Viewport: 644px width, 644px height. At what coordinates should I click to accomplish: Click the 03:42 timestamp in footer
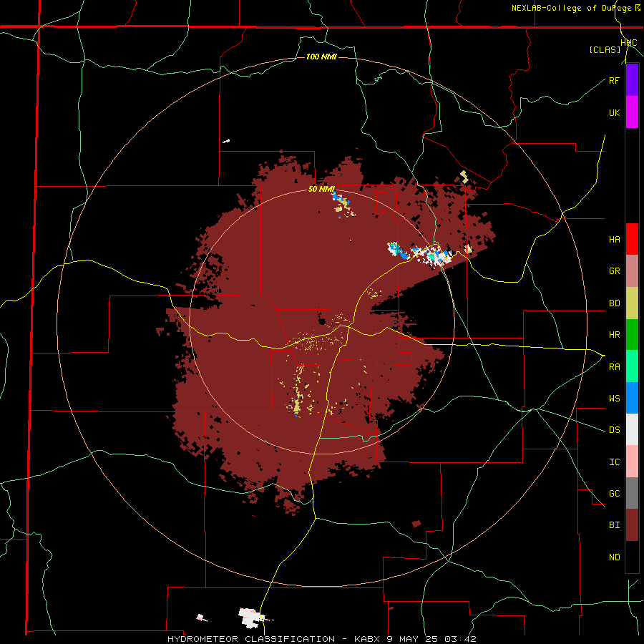tap(462, 639)
